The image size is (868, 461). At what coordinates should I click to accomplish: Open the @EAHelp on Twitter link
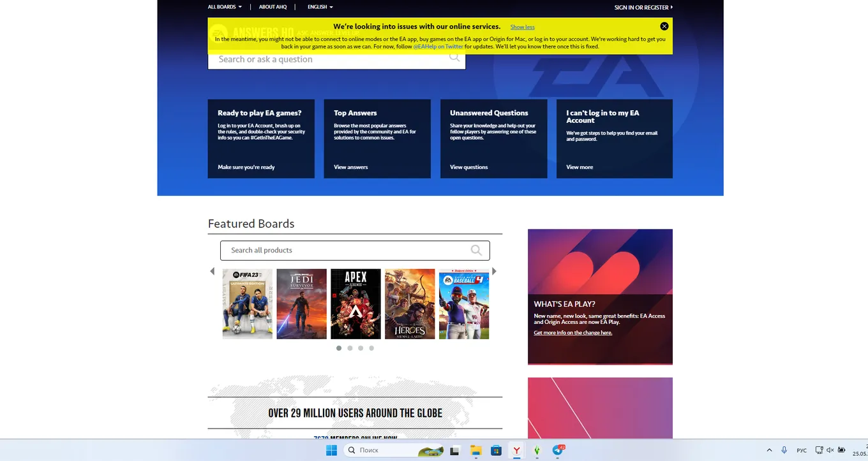(438, 47)
